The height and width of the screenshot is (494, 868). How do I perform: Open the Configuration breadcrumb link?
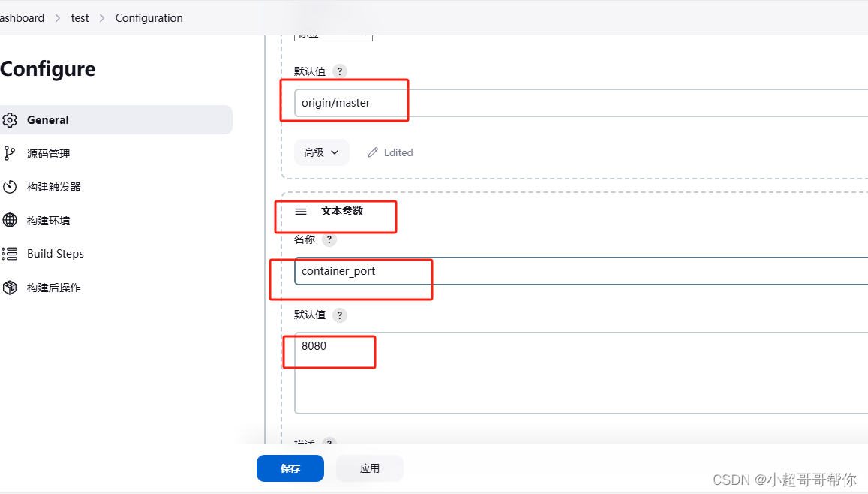point(149,18)
